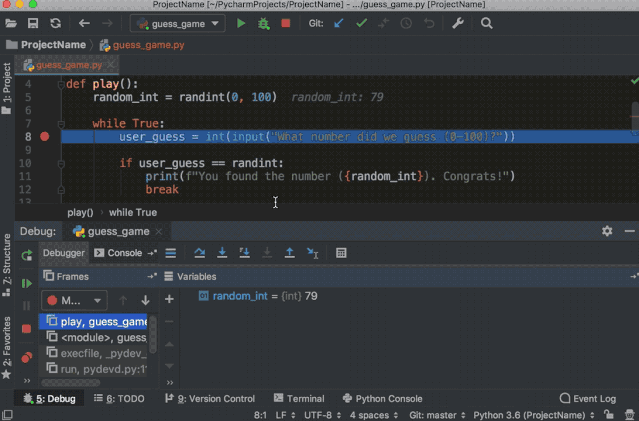Step into my code icon
The width and height of the screenshot is (639, 421).
click(x=245, y=253)
